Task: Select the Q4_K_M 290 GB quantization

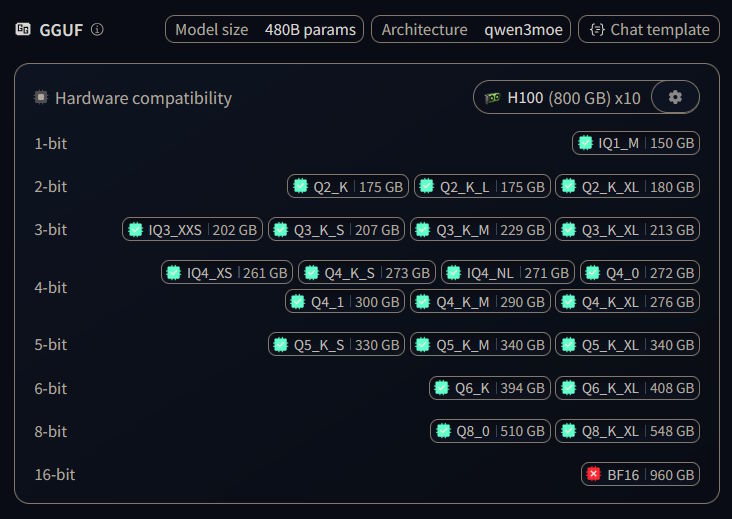Action: click(479, 301)
